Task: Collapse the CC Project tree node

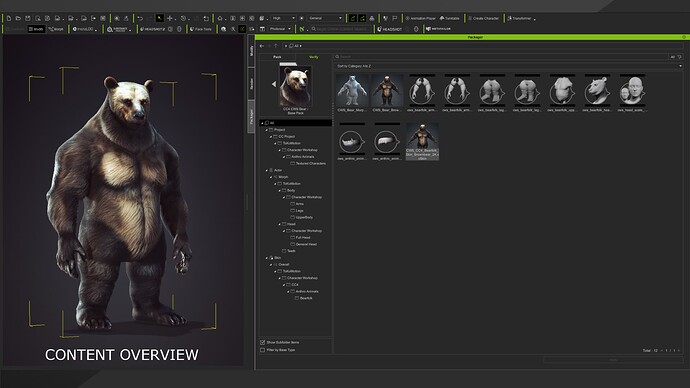Action: tap(271, 137)
